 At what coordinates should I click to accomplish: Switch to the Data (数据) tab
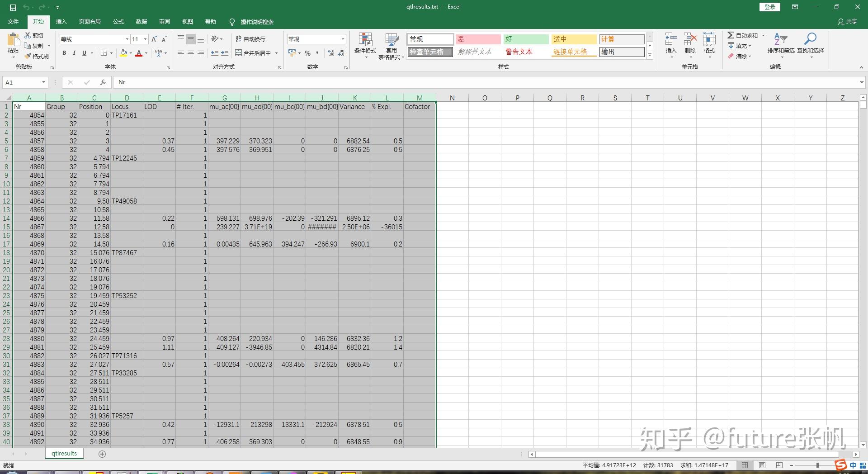[x=142, y=22]
